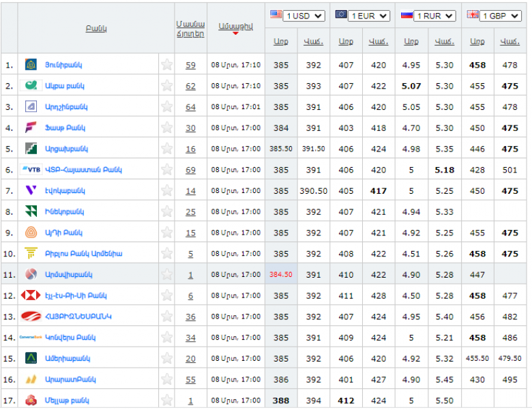Click the HSBC bank logo icon
532x410 pixels.
(31, 295)
